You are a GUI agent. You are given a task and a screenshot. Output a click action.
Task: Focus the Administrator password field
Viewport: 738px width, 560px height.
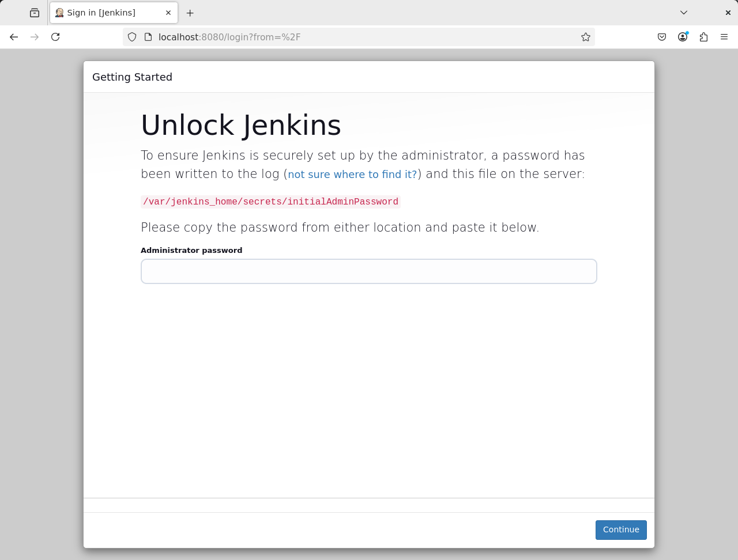click(x=369, y=271)
